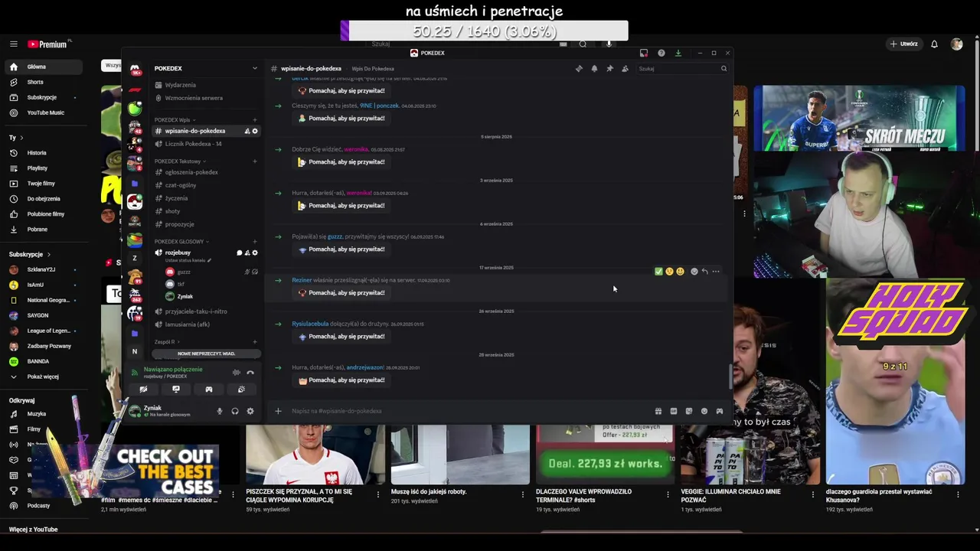Image resolution: width=980 pixels, height=551 pixels.
Task: Open chat bubble for rozjebusy voice channel
Action: (240, 253)
